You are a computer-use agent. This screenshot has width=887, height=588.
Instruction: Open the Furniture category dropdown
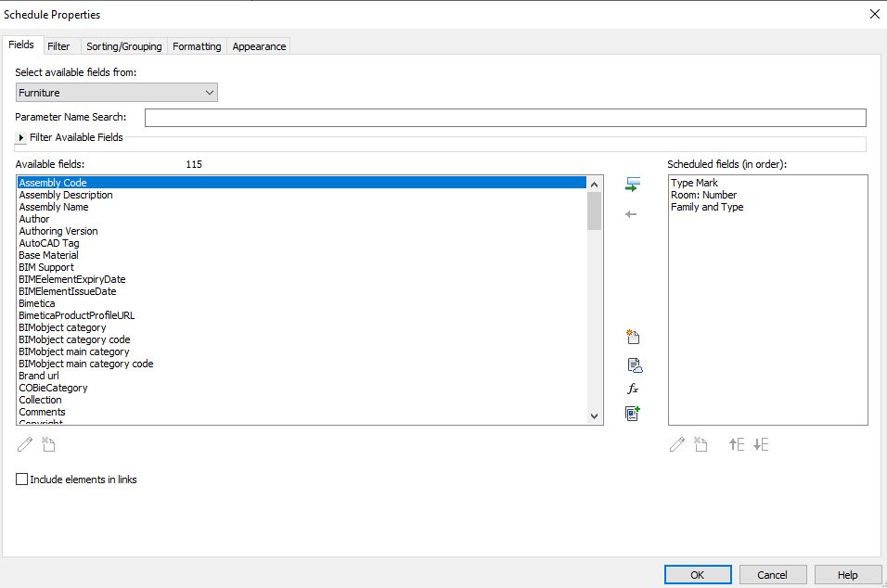[x=117, y=93]
